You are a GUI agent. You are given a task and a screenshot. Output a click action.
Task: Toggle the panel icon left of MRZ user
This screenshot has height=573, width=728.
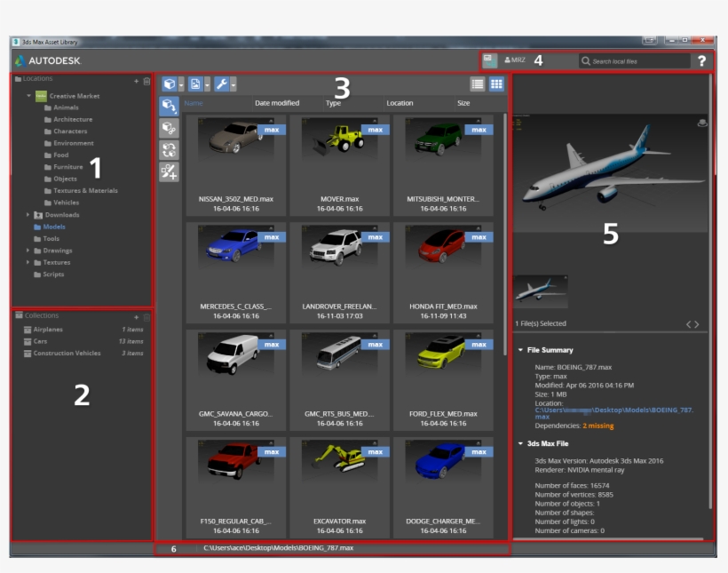tap(490, 60)
